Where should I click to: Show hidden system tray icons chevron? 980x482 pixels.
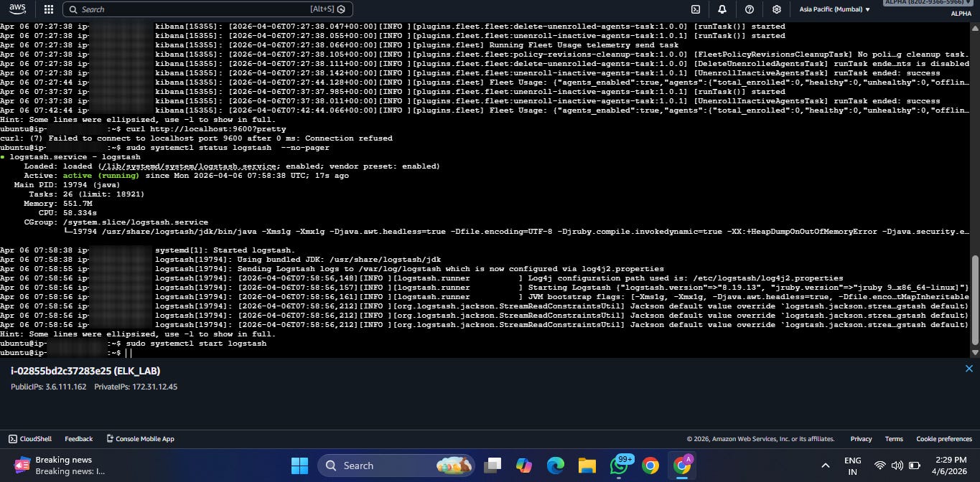[x=825, y=466]
